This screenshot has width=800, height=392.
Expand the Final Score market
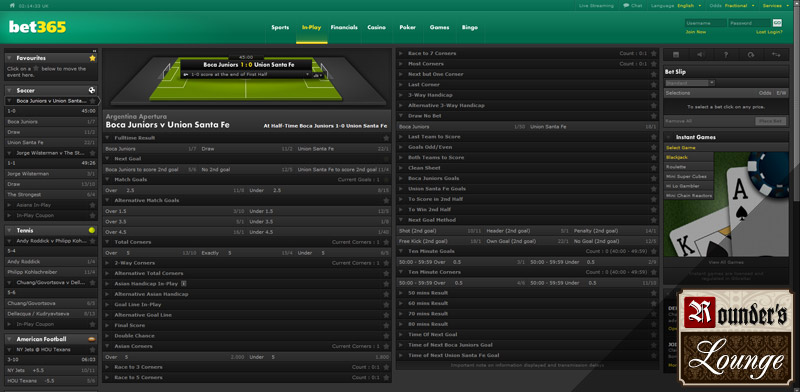click(130, 325)
